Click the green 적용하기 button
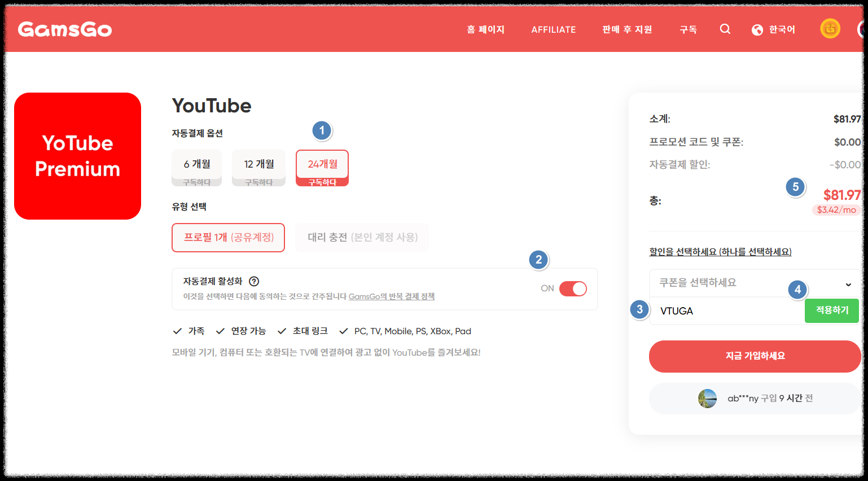Viewport: 868px width, 481px height. (x=832, y=311)
